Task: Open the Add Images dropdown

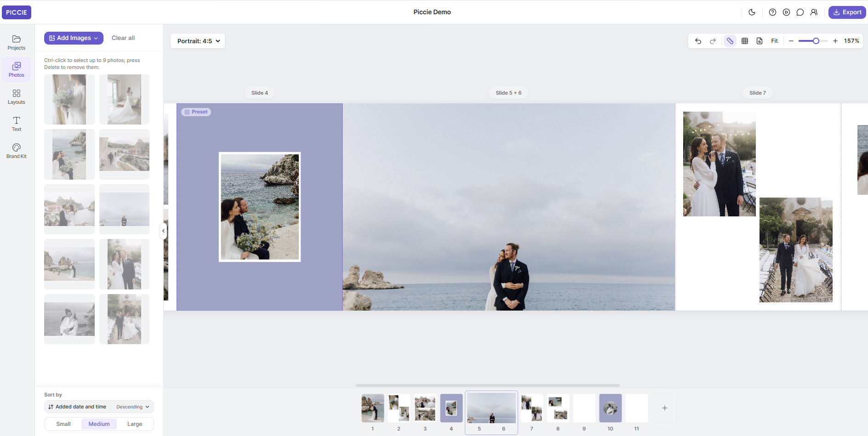Action: (74, 38)
